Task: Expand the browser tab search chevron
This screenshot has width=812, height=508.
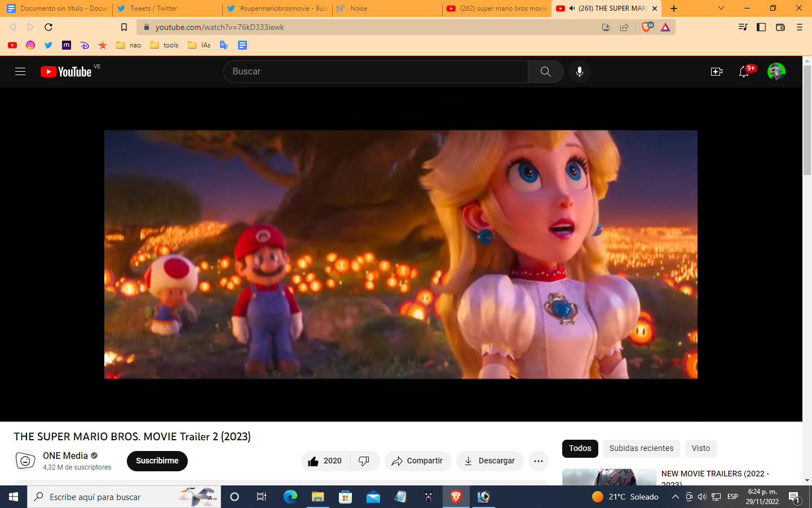Action: pos(721,8)
